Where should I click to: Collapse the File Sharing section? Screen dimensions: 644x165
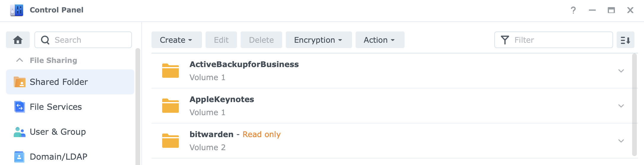point(20,60)
